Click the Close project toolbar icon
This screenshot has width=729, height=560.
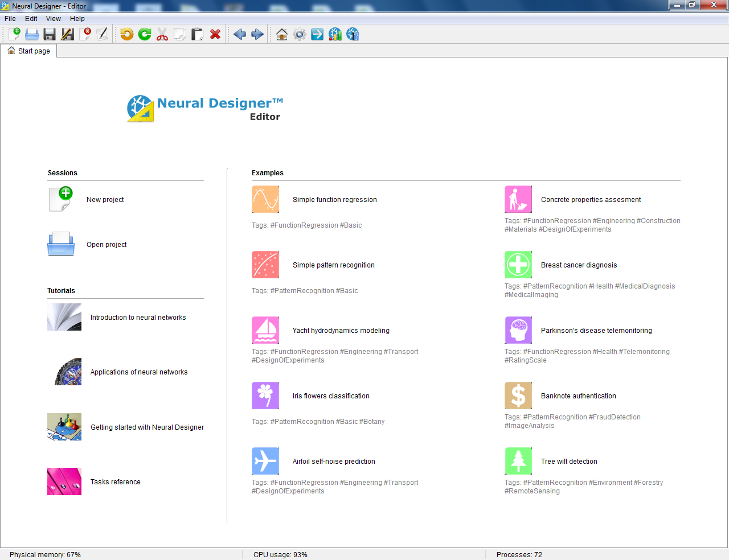pyautogui.click(x=85, y=34)
